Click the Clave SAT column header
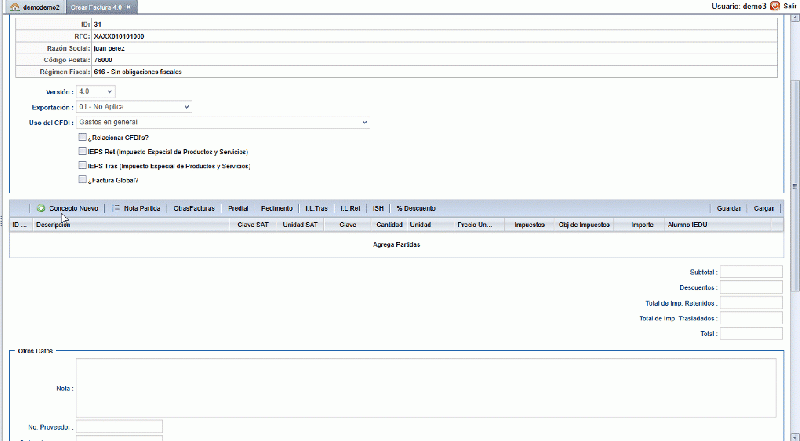 (253, 225)
